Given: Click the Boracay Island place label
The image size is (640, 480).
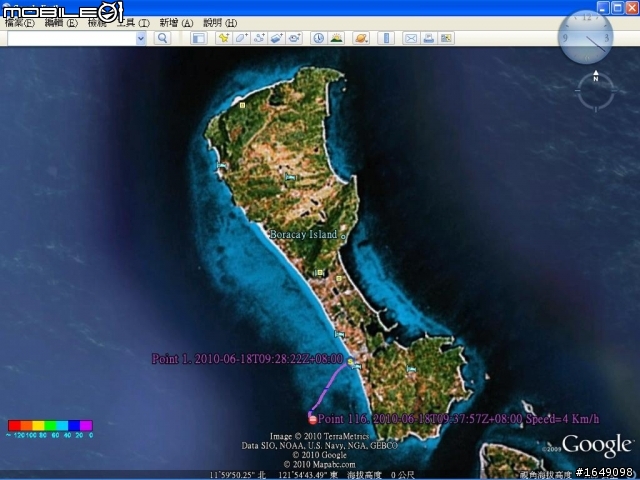Looking at the screenshot, I should [304, 234].
